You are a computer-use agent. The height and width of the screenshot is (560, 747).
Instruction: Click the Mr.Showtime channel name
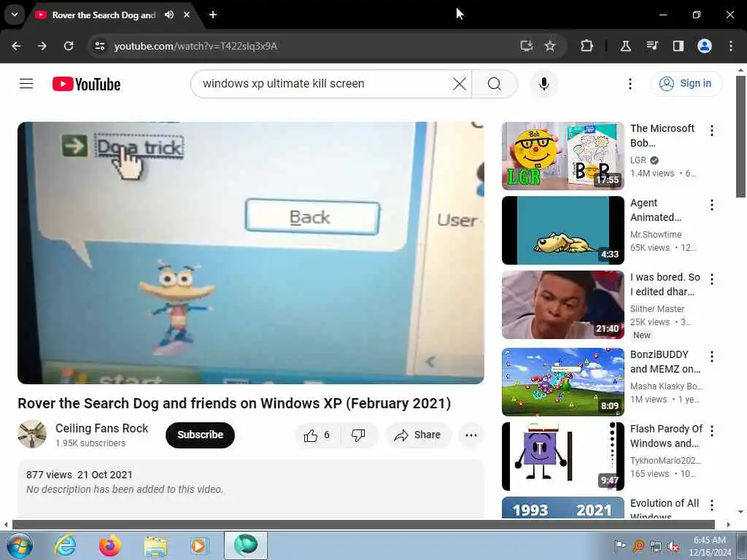656,234
